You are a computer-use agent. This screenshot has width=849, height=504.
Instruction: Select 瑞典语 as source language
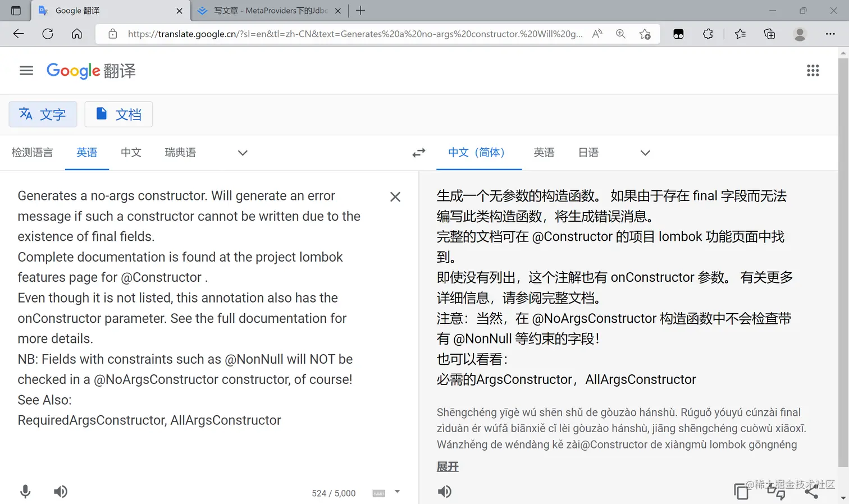pyautogui.click(x=180, y=153)
